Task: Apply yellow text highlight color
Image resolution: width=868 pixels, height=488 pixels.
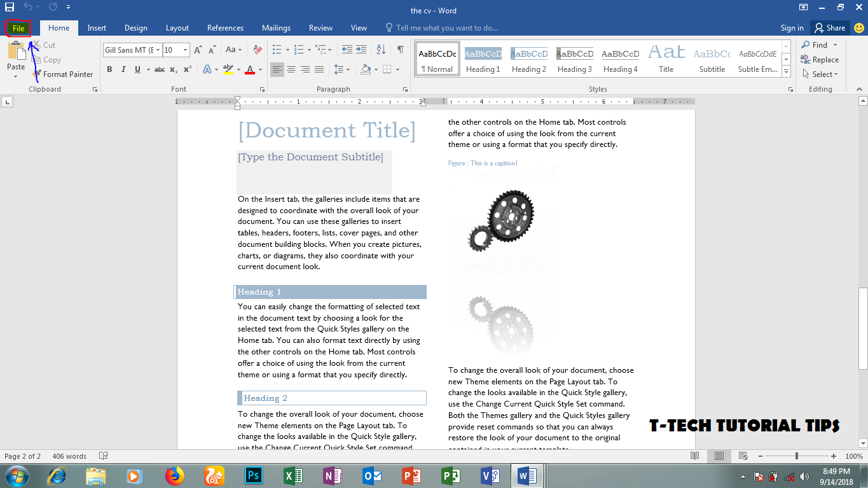Action: [x=228, y=69]
